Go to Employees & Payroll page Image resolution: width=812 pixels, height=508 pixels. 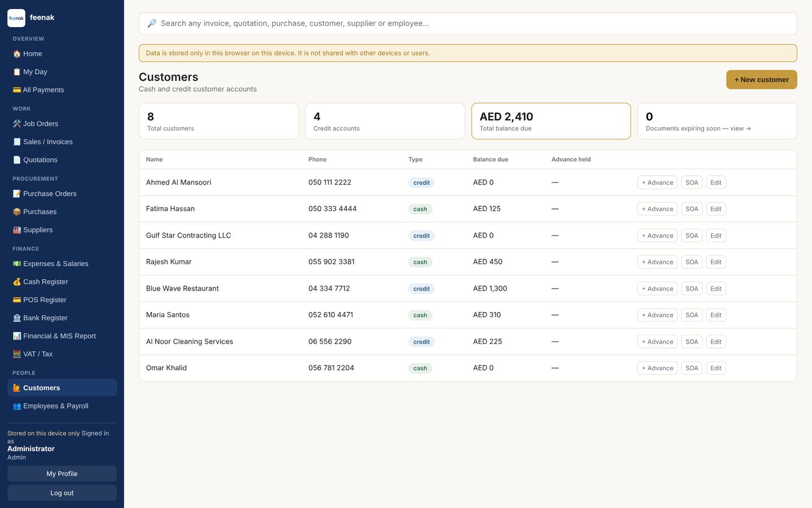pyautogui.click(x=62, y=406)
